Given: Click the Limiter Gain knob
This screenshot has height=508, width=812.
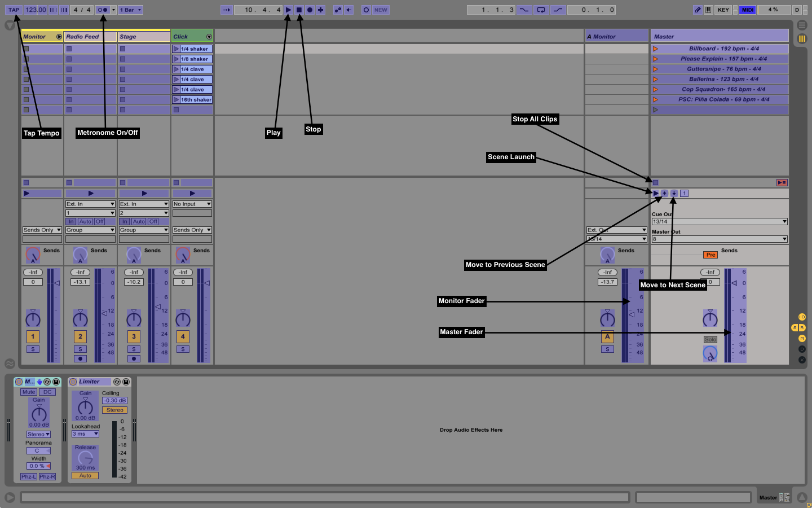Looking at the screenshot, I should point(85,408).
